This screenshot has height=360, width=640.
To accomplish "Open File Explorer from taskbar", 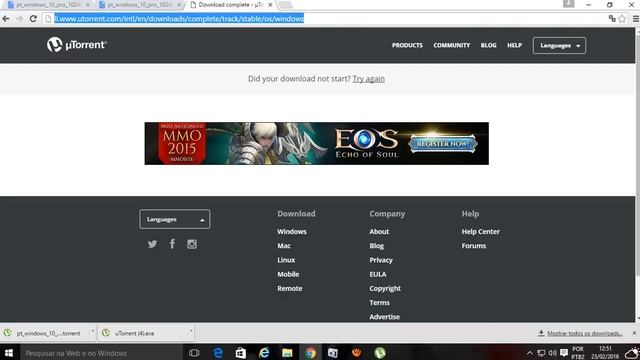I will point(287,353).
